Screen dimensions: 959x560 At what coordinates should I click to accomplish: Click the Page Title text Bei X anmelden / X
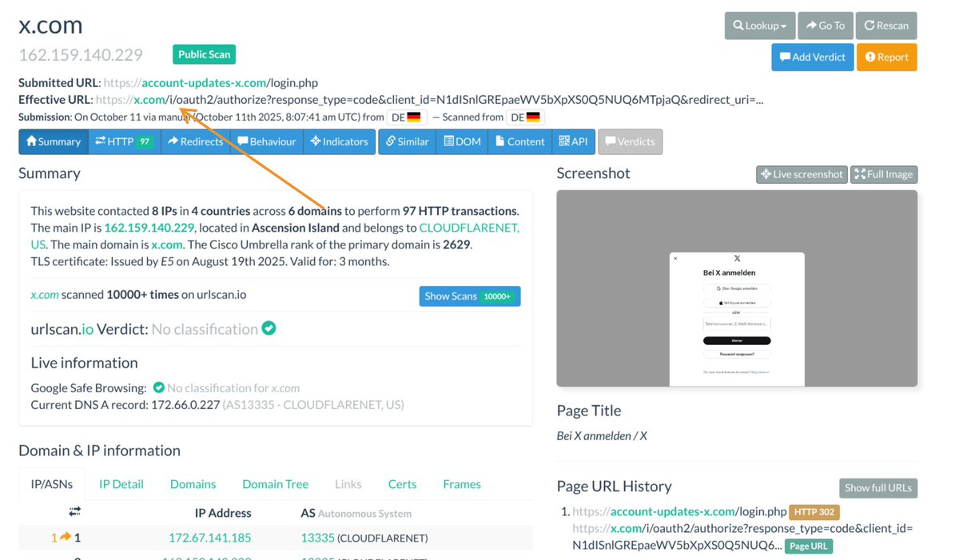tap(602, 436)
